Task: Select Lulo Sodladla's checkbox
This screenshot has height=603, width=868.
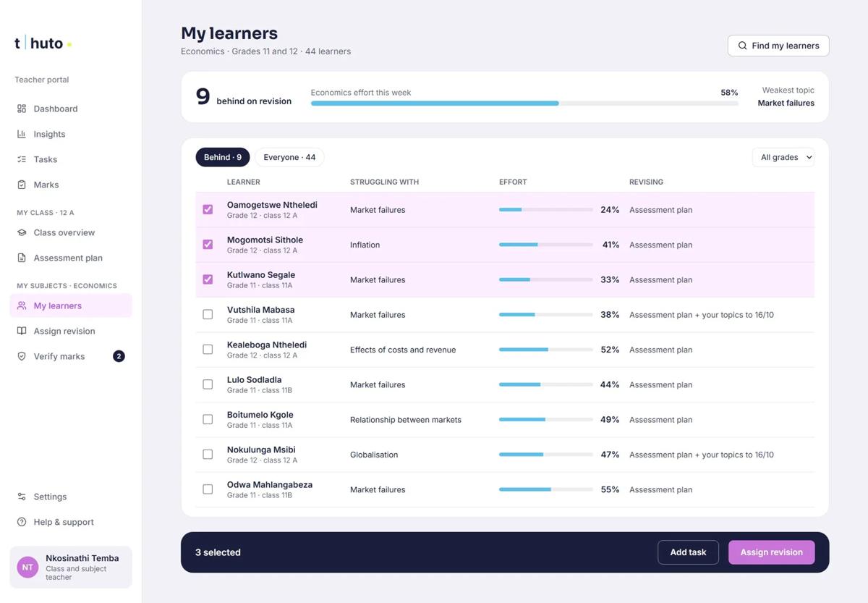Action: (x=208, y=384)
